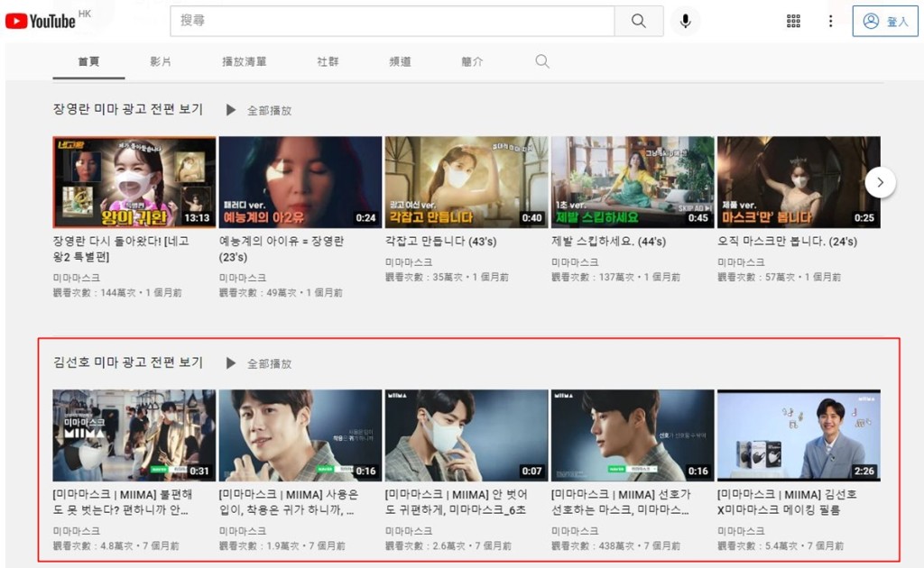
Task: Open title [미마마스크 | MIIMA] 사용은 입이
Action: (x=289, y=502)
